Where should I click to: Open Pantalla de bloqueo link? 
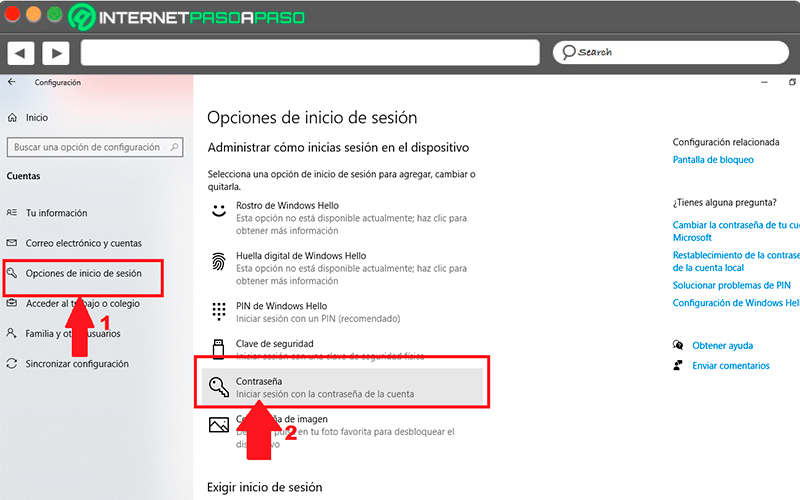tap(713, 160)
